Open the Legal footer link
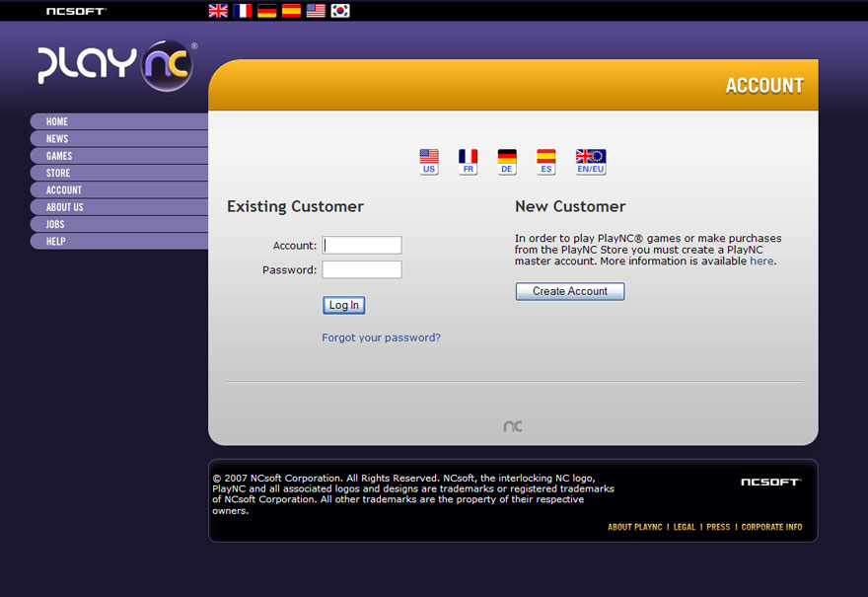 [685, 527]
